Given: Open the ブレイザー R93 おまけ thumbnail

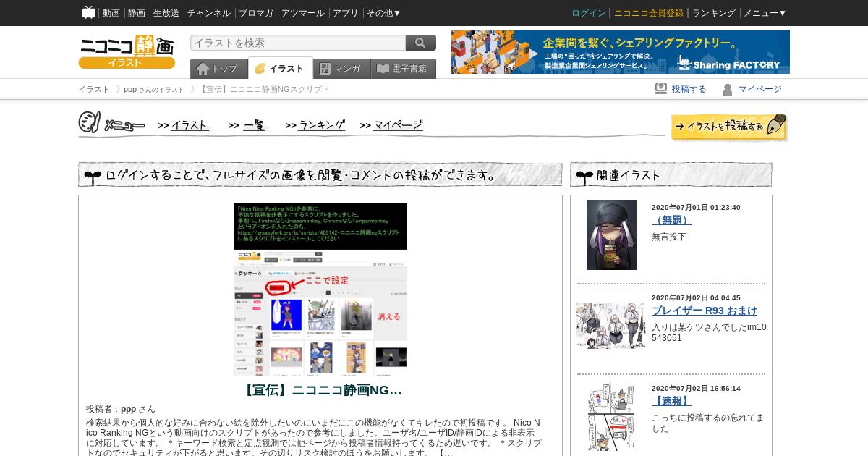Looking at the screenshot, I should click(610, 326).
